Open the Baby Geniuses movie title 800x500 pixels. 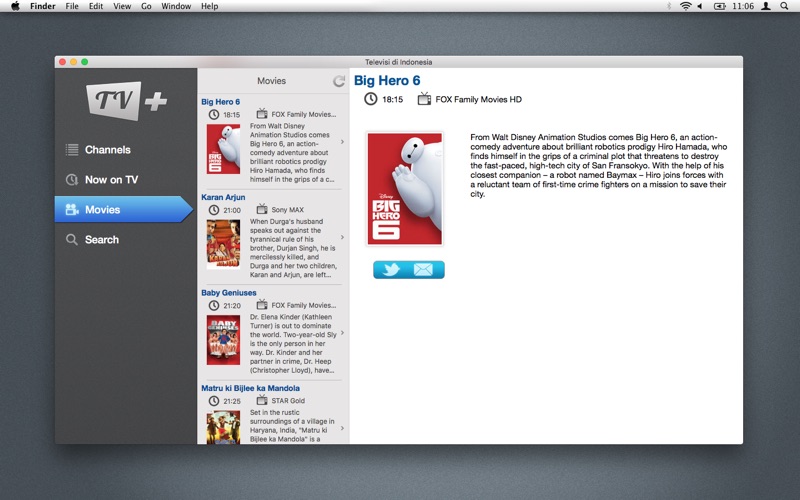(x=229, y=292)
